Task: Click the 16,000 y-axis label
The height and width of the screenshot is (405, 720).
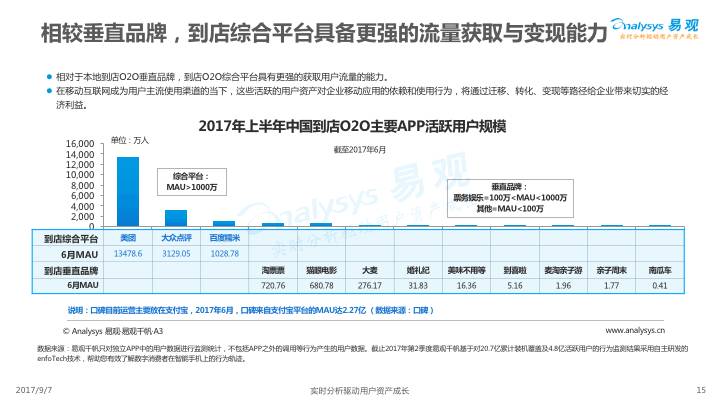Action: [80, 144]
